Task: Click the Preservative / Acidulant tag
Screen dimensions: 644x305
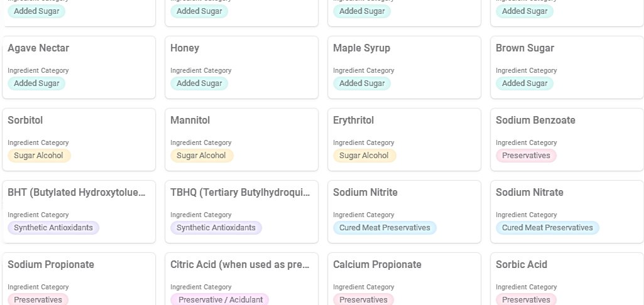Action: [220, 299]
